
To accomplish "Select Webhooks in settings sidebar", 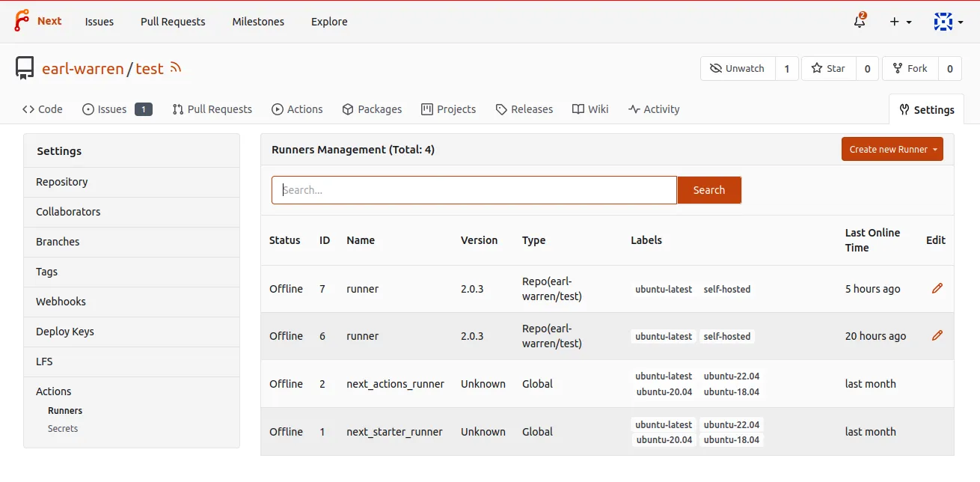I will [x=61, y=302].
